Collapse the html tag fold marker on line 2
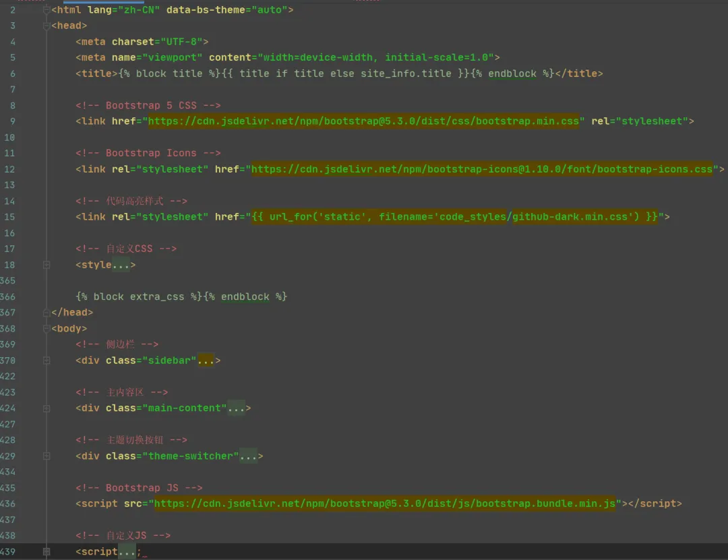Viewport: 728px width, 560px height. (x=47, y=9)
